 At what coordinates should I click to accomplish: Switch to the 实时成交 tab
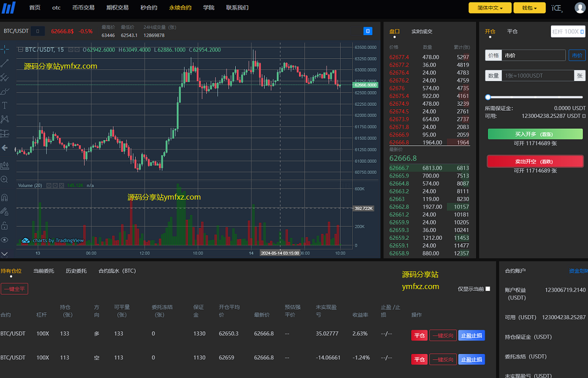422,31
